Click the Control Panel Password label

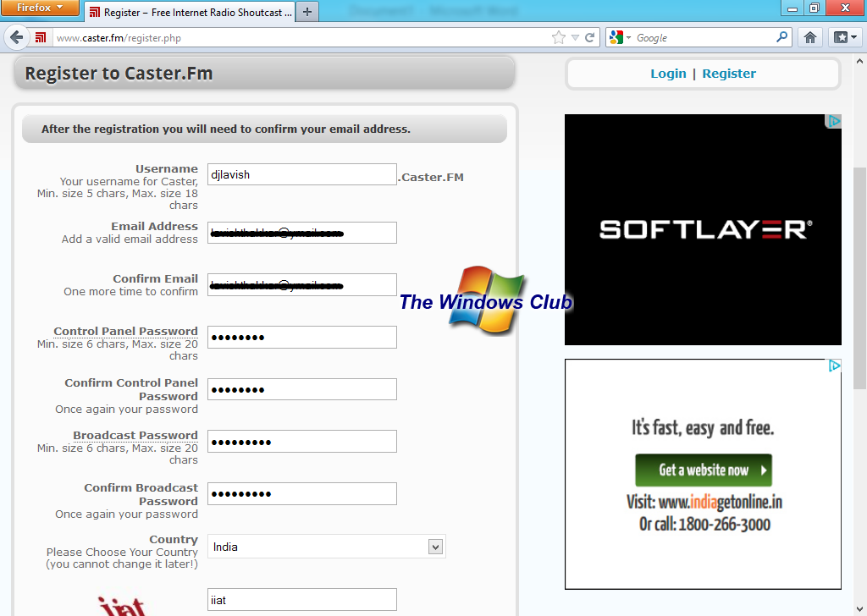125,331
